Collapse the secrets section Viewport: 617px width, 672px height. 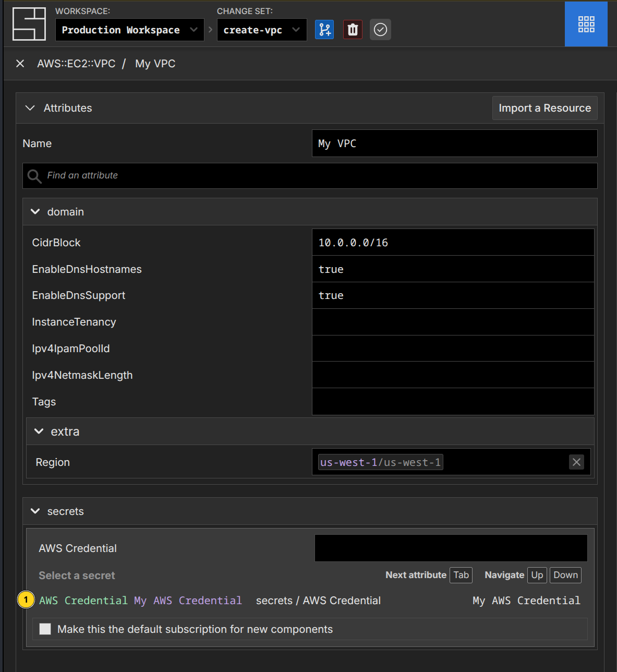pos(35,511)
